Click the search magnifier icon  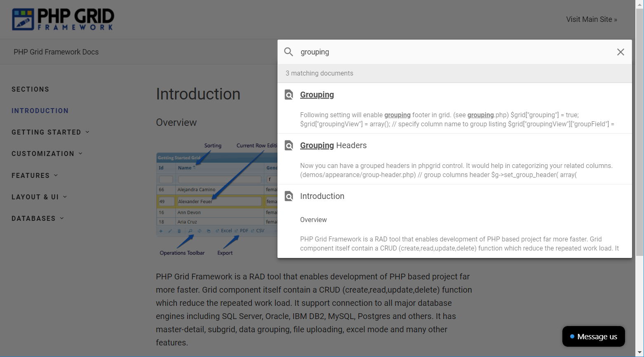289,52
